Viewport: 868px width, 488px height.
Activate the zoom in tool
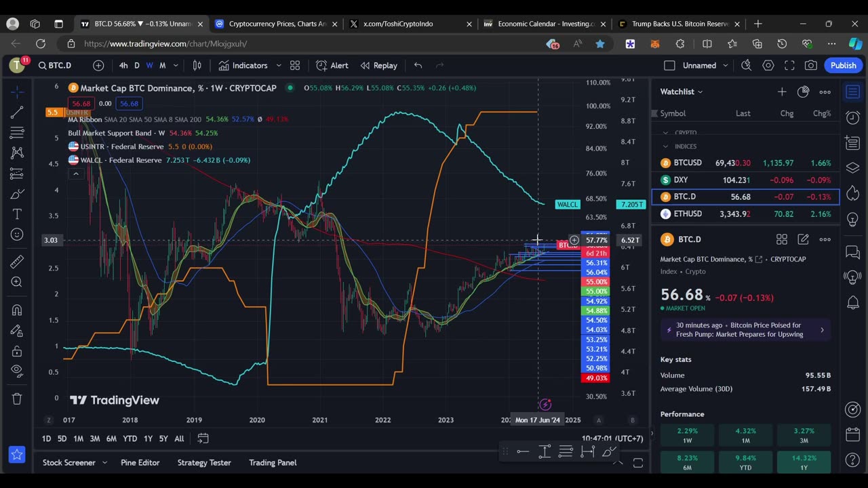(x=17, y=282)
